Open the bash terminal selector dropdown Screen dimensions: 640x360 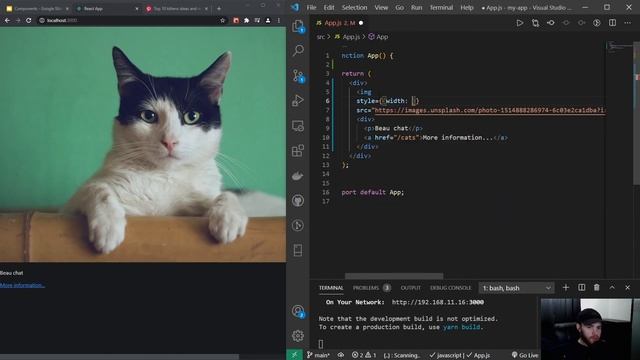pyautogui.click(x=516, y=288)
